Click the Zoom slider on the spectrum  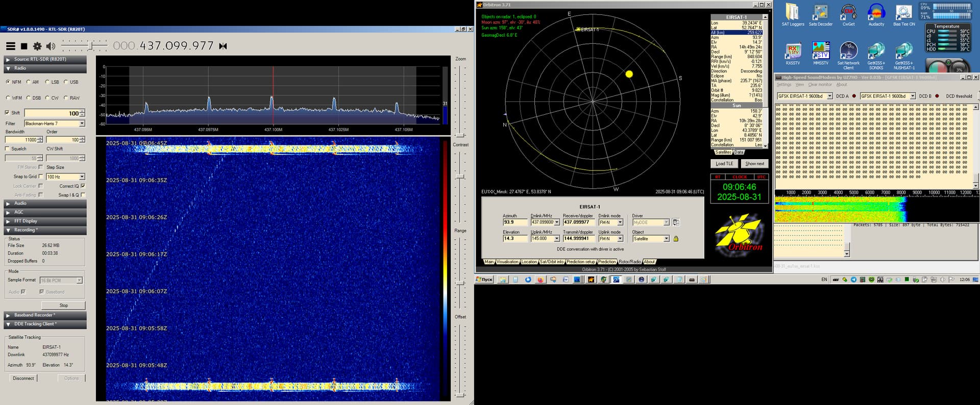460,135
